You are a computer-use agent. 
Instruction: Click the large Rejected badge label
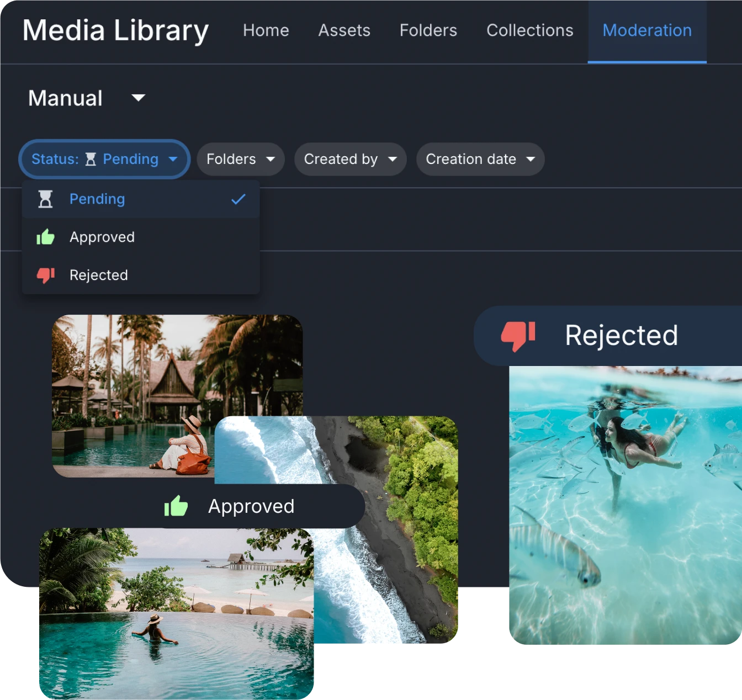point(622,336)
